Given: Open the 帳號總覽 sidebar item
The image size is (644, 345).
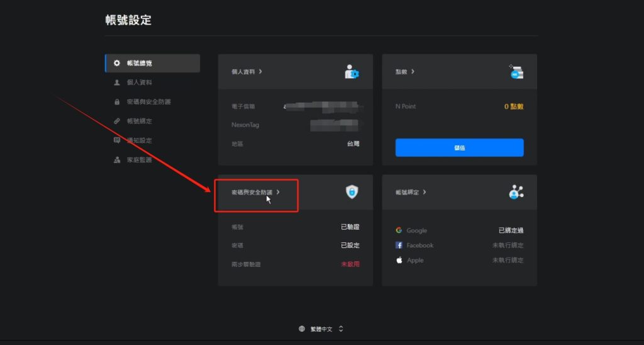Looking at the screenshot, I should (x=152, y=63).
